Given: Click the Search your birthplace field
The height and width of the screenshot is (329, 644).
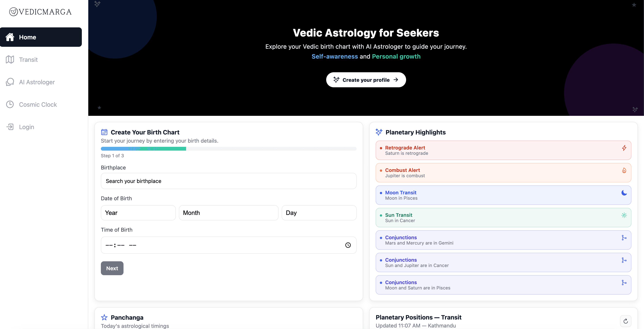Looking at the screenshot, I should pos(229,181).
